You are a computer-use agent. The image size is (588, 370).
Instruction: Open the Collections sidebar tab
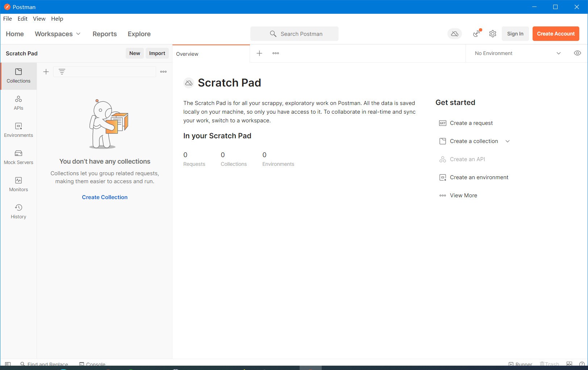18,76
